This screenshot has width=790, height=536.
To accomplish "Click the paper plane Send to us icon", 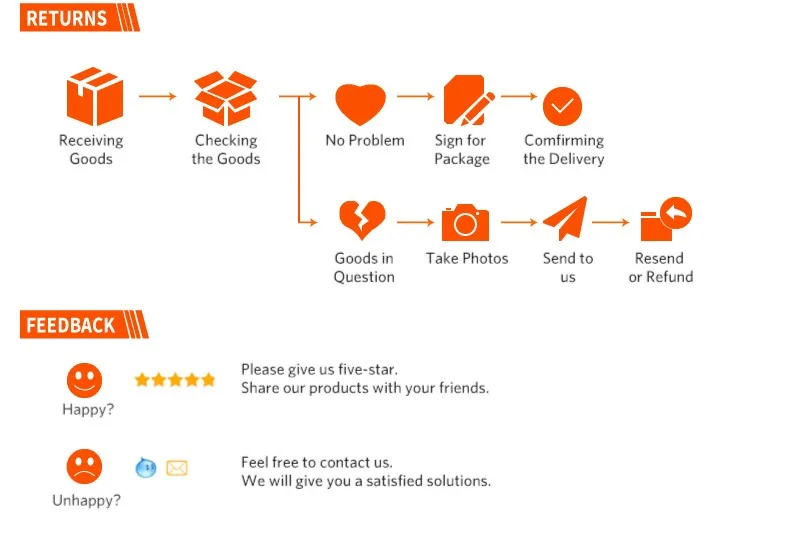I will tap(565, 219).
